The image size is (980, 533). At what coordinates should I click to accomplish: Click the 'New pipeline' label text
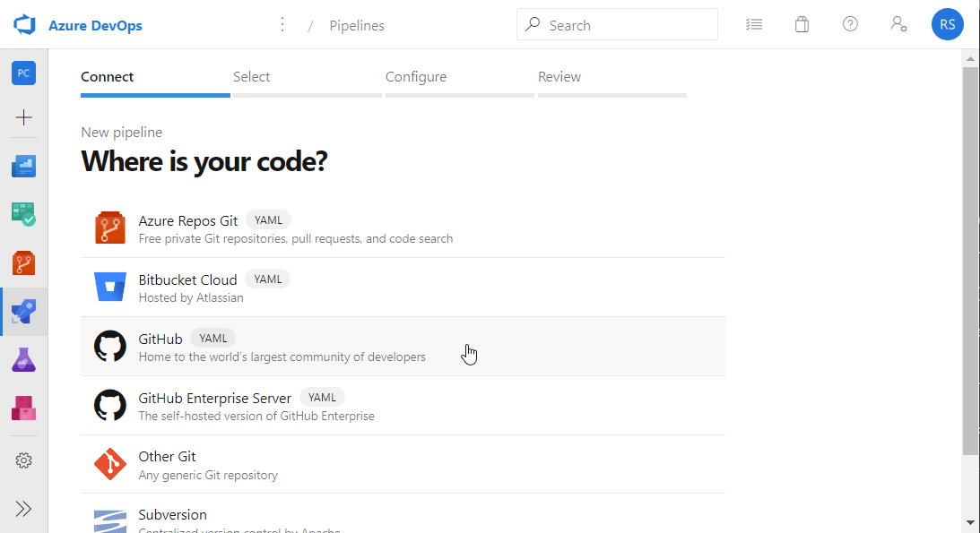click(x=122, y=133)
